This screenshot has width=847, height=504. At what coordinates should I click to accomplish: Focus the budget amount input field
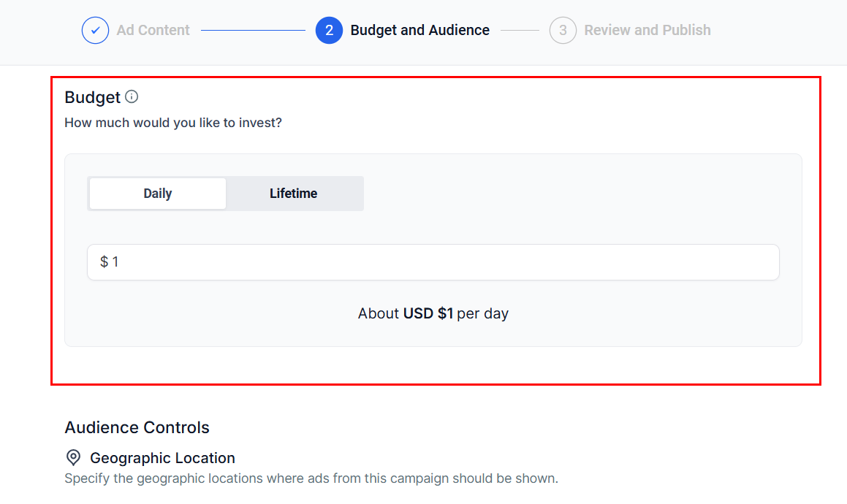coord(438,261)
